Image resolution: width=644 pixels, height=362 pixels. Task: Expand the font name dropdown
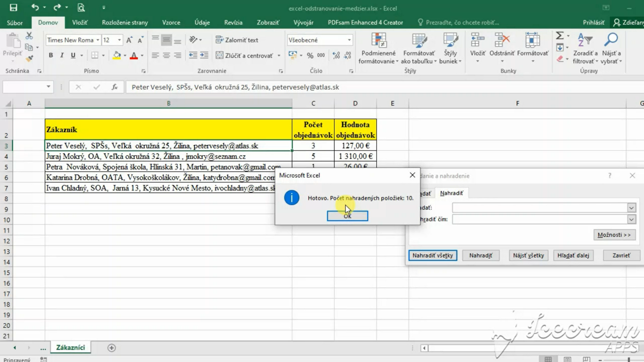coord(98,40)
